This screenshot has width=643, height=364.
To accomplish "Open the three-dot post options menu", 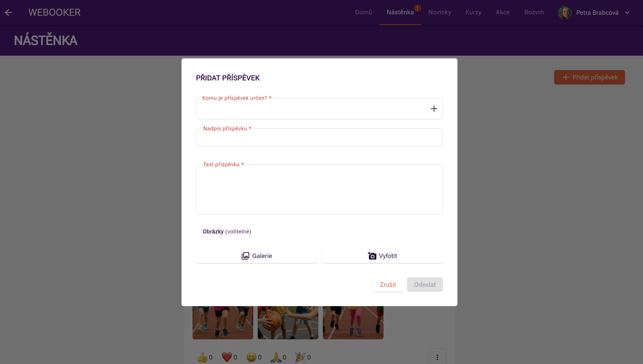I will point(437,357).
